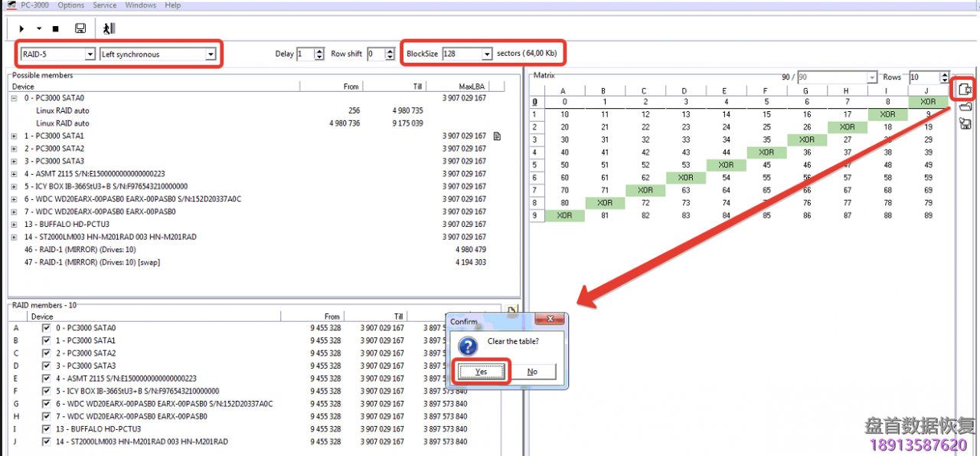Click the Start (play) toolbar button

point(22,28)
